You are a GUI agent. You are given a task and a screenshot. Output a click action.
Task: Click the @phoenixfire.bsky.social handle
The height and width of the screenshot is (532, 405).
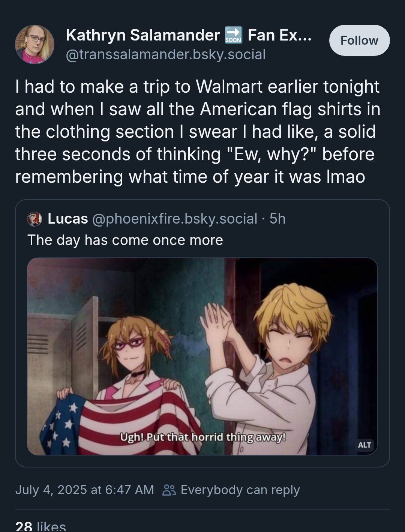(x=175, y=219)
